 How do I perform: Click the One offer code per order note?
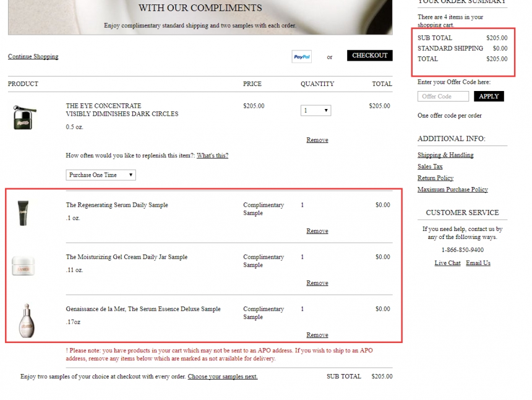pos(450,115)
